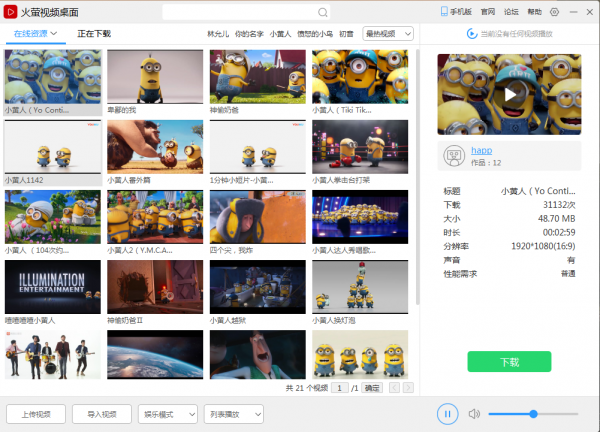The image size is (600, 432).
Task: Click the 48.70 MB size value
Action: [x=556, y=218]
